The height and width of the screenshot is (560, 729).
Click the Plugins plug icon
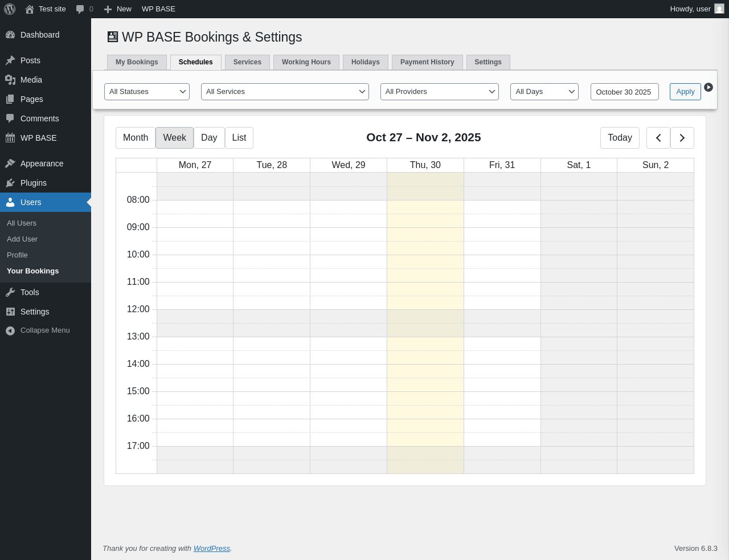10,183
